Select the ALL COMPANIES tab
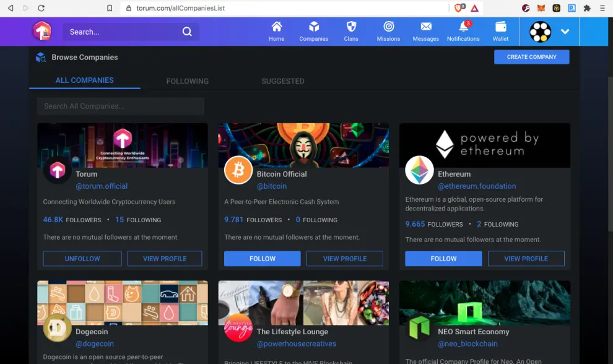 84,80
